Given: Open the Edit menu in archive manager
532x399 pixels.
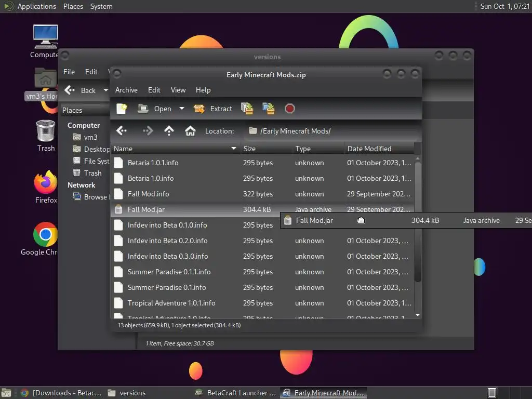Looking at the screenshot, I should coord(154,90).
